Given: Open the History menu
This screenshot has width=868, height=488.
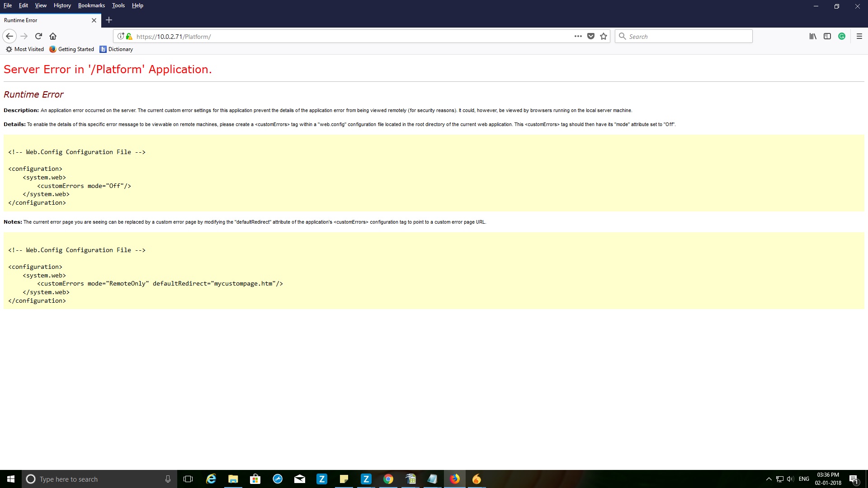Looking at the screenshot, I should pyautogui.click(x=62, y=5).
